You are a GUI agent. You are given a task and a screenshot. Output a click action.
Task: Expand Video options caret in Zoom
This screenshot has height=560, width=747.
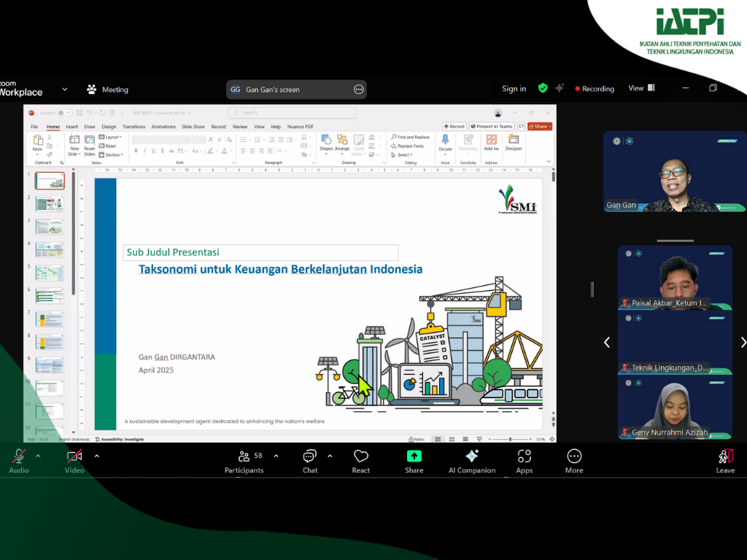(97, 456)
